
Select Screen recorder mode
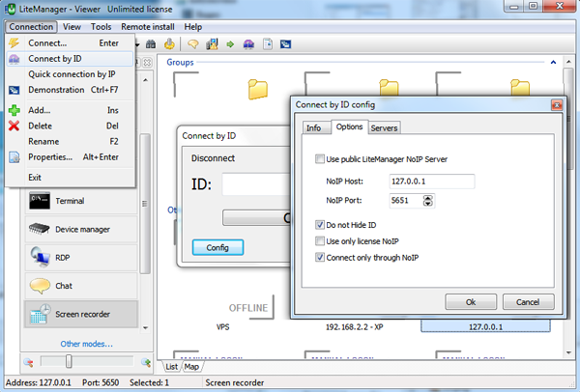pyautogui.click(x=81, y=314)
